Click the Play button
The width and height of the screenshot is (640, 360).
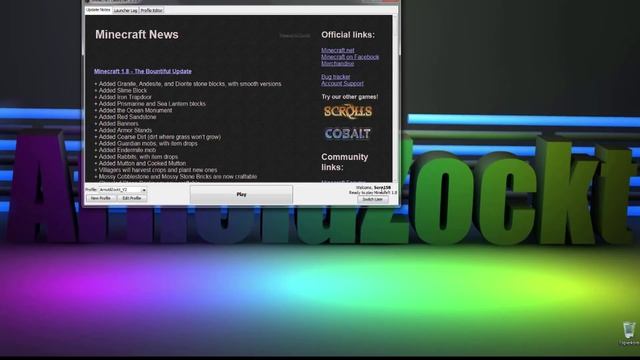click(x=241, y=194)
